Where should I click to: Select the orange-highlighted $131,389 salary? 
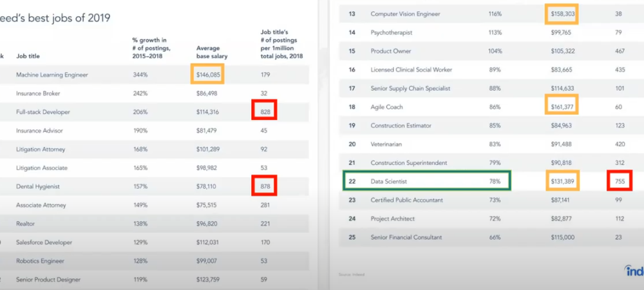pos(563,182)
